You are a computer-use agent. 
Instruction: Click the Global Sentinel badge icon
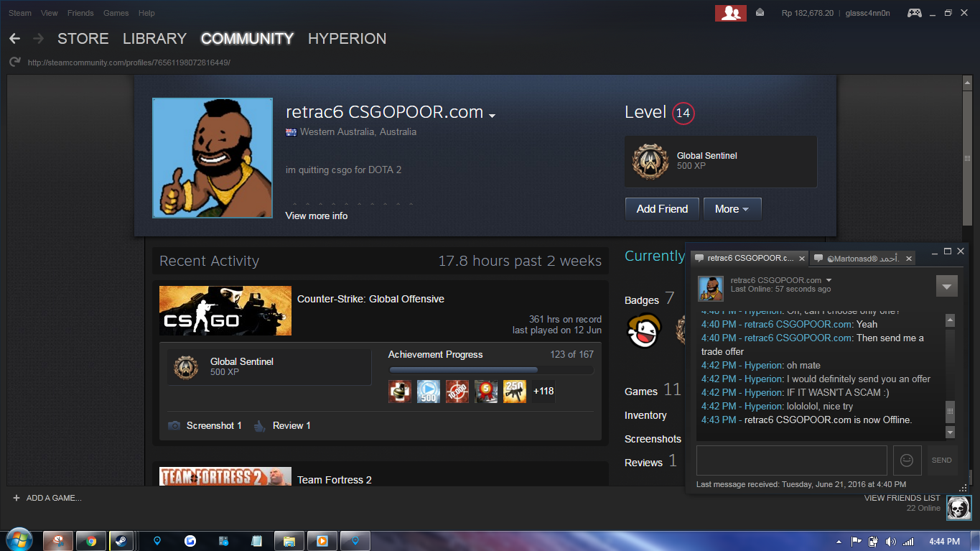650,162
